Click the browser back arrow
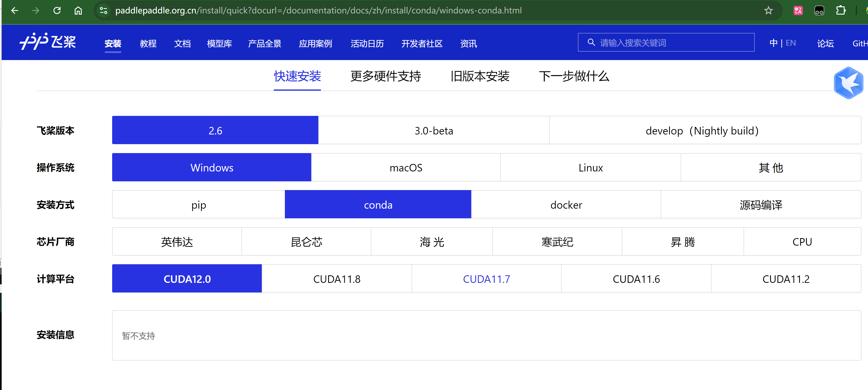 tap(14, 10)
